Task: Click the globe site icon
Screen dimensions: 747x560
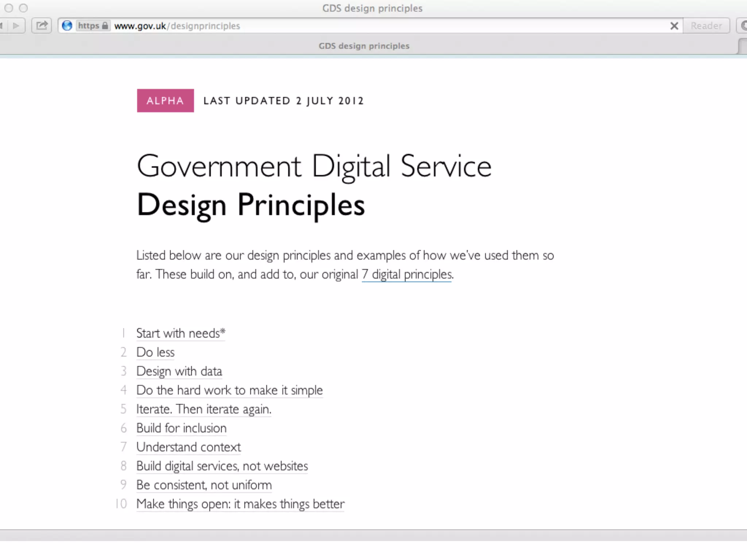Action: click(x=67, y=26)
